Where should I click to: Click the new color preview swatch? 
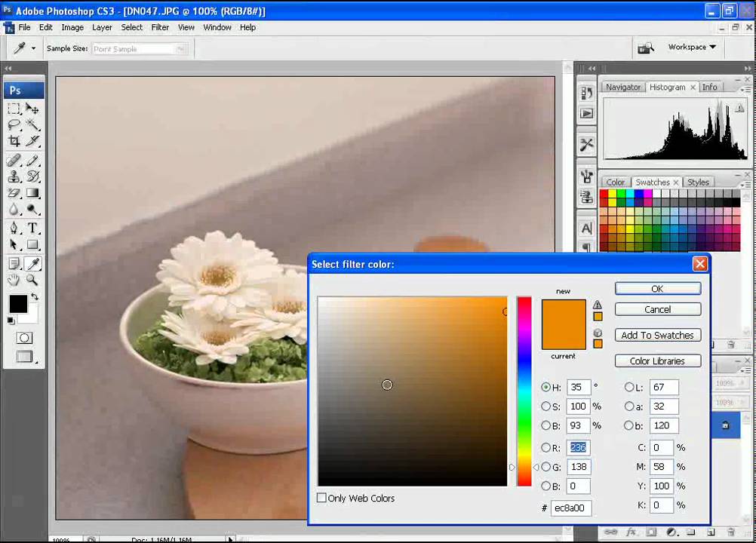pos(564,311)
